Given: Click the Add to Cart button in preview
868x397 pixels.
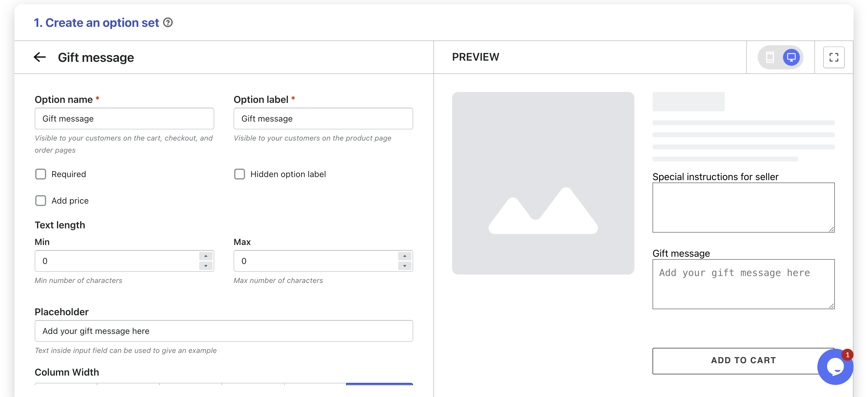Looking at the screenshot, I should click(x=743, y=360).
